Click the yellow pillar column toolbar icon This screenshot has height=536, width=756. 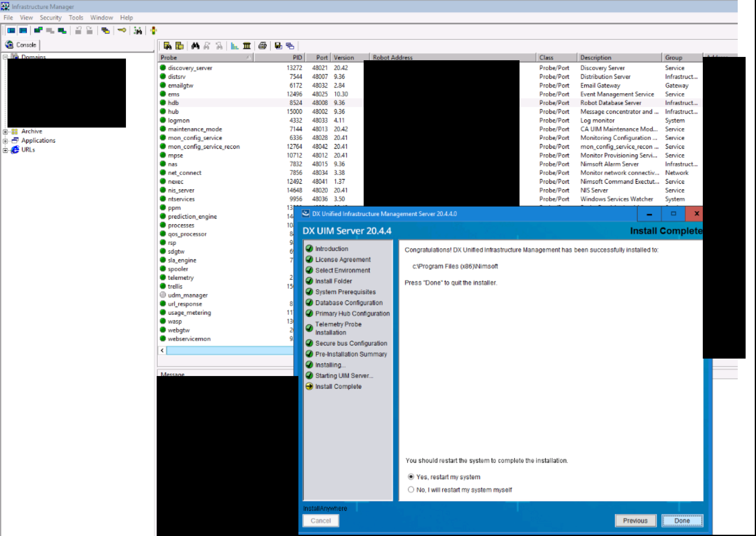point(247,46)
